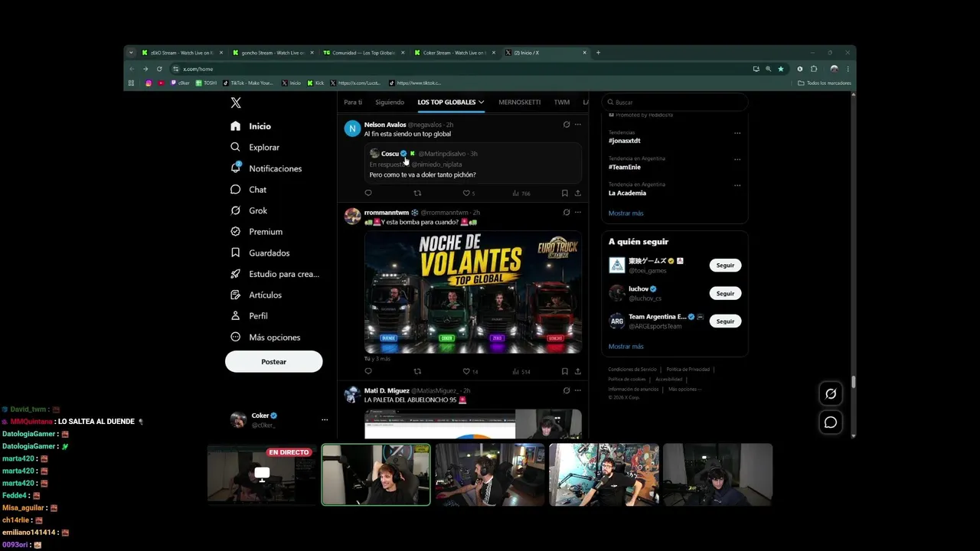
Task: Follow luchov with Seguir button
Action: tap(725, 293)
